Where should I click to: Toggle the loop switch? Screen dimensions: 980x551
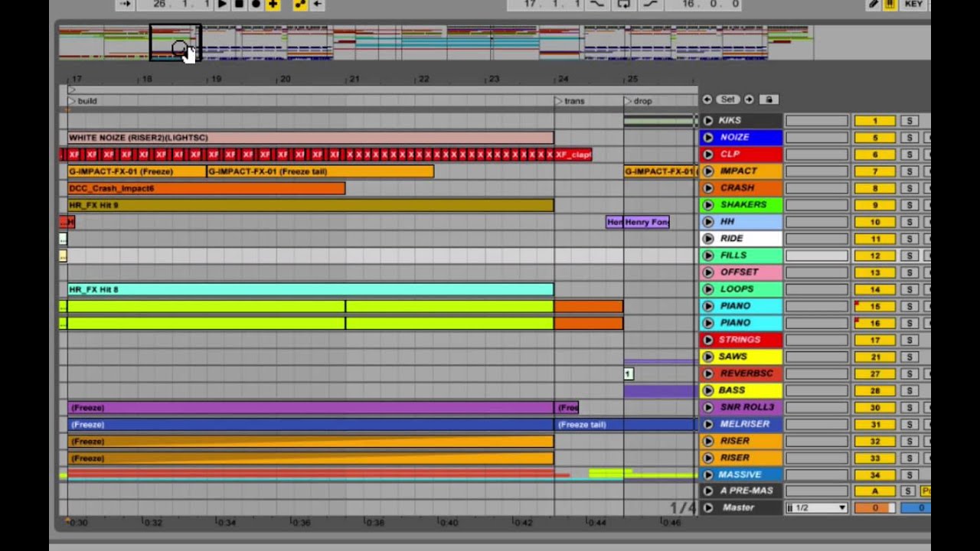click(x=623, y=4)
